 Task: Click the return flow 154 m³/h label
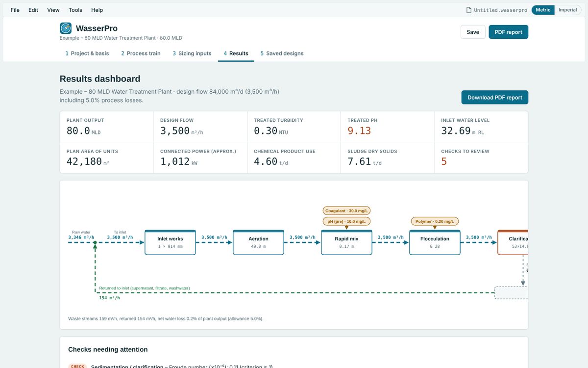pos(109,298)
